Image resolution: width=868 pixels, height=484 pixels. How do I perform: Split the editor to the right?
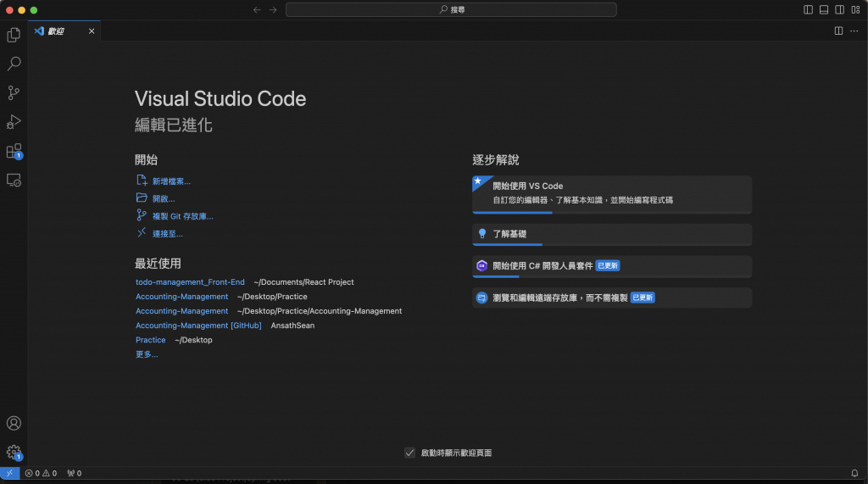[838, 31]
